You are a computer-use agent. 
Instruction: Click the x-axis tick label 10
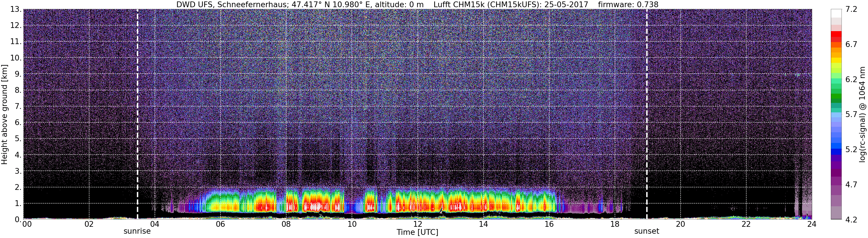pyautogui.click(x=352, y=224)
